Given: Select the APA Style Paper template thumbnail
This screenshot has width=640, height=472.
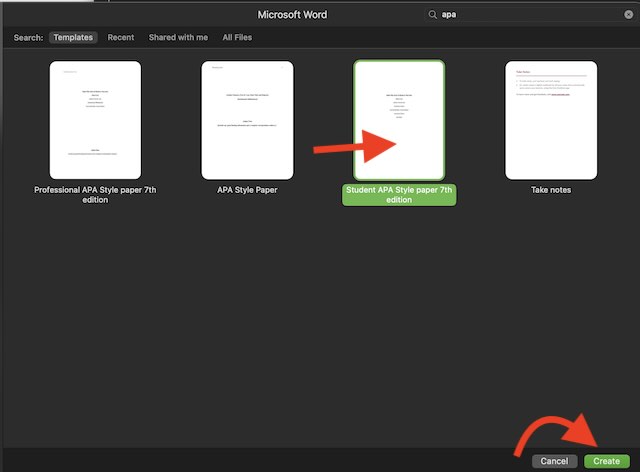Looking at the screenshot, I should [247, 120].
